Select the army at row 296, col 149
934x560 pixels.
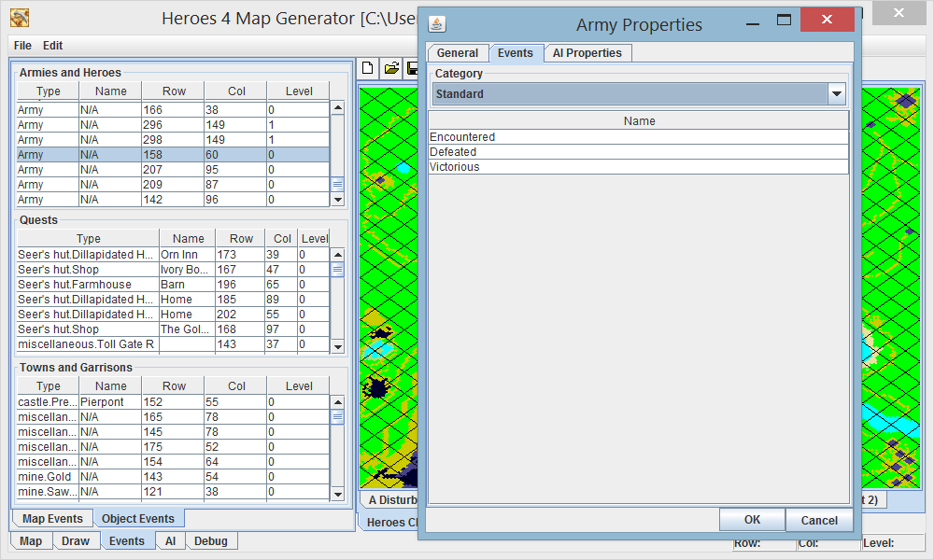point(174,124)
